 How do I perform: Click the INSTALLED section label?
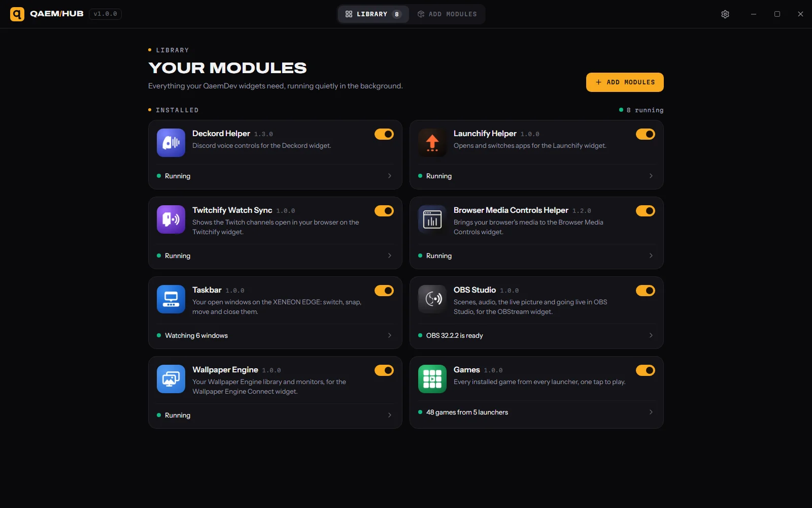click(177, 110)
